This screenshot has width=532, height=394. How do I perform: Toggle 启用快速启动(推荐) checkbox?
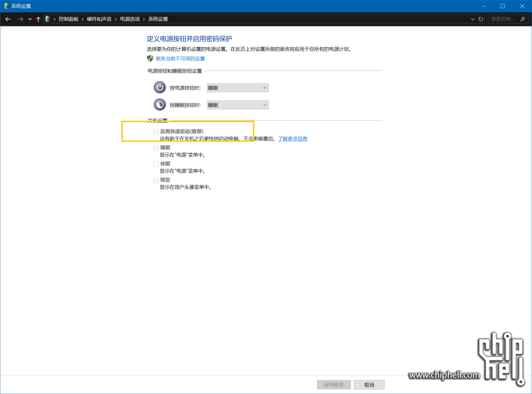pyautogui.click(x=156, y=131)
